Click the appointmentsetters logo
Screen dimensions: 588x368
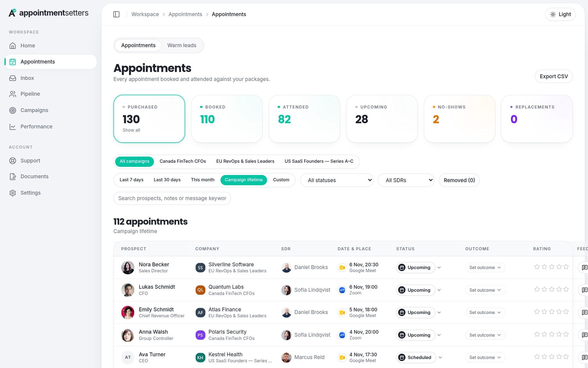click(48, 13)
